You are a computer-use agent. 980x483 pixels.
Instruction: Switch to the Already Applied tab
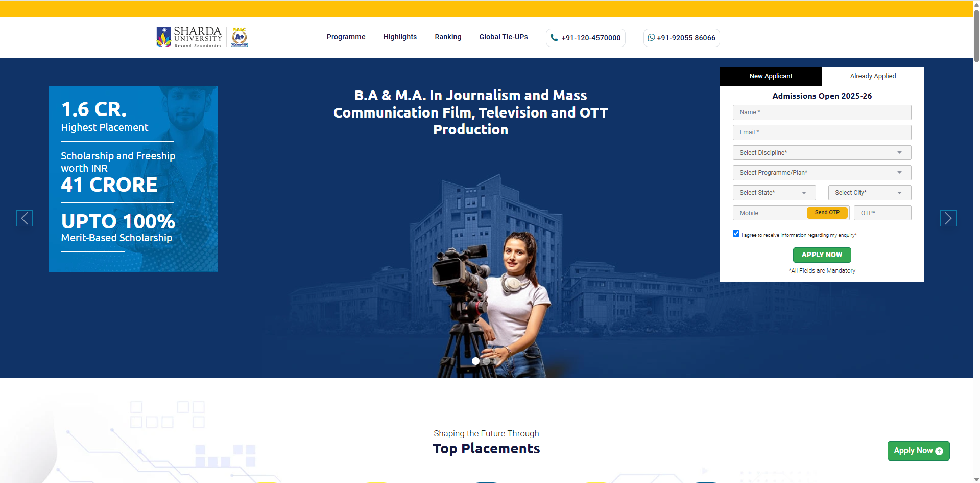click(873, 76)
